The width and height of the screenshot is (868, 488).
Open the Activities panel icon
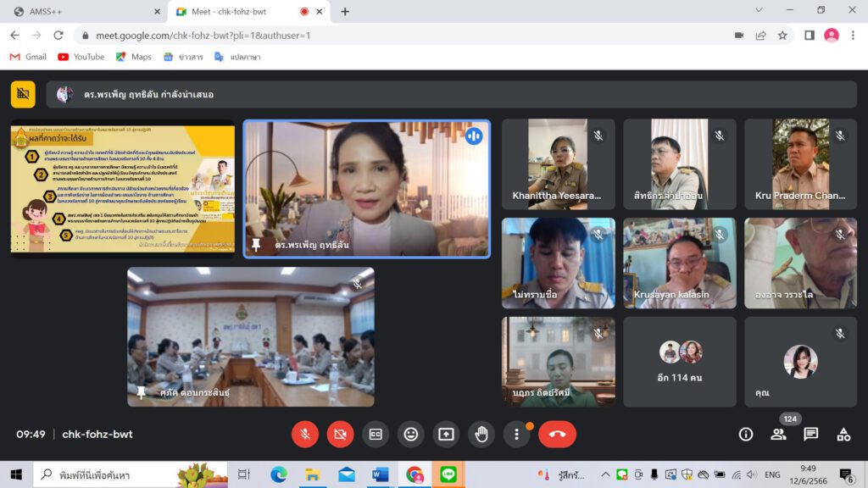pyautogui.click(x=843, y=435)
